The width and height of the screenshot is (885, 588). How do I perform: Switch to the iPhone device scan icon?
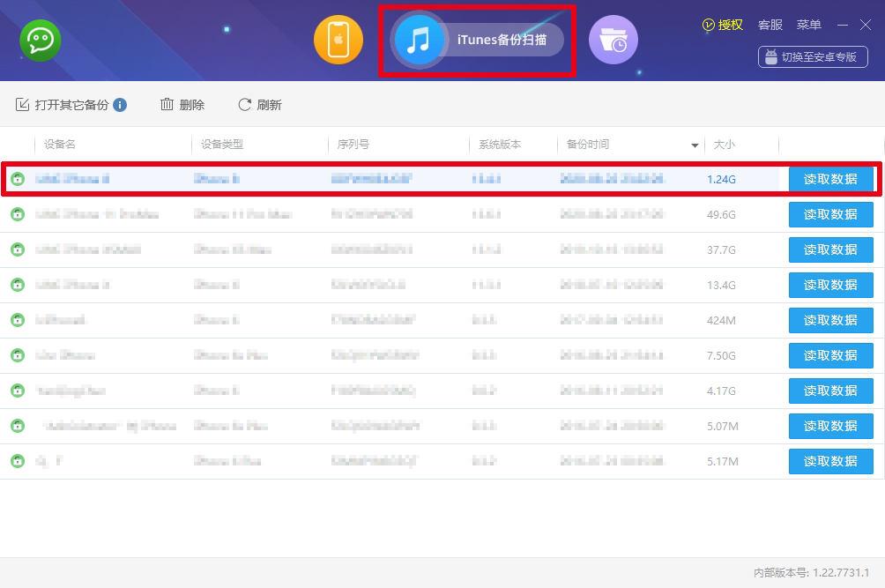[x=338, y=41]
